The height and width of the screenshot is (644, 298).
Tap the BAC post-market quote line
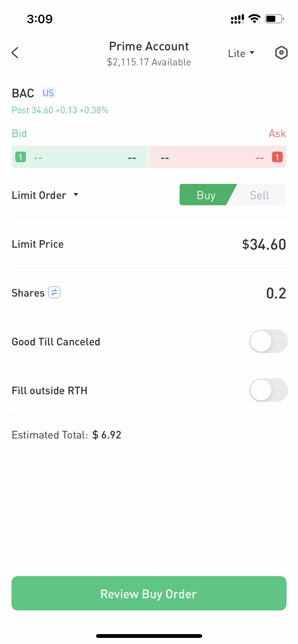click(60, 110)
